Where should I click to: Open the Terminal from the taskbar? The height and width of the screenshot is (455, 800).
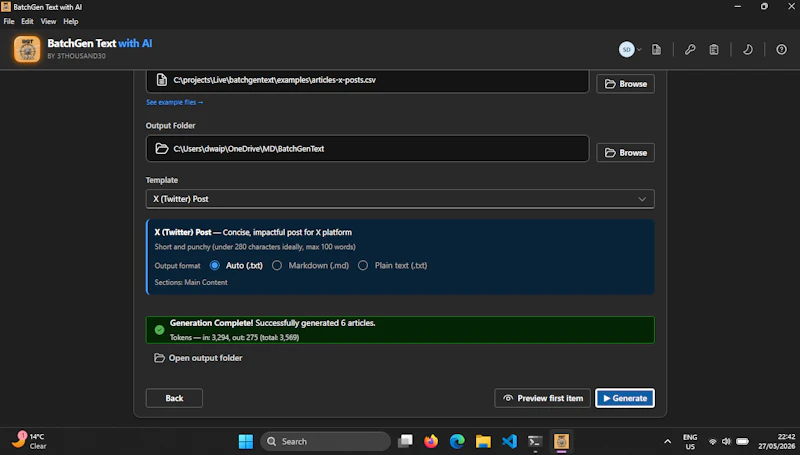pyautogui.click(x=535, y=441)
